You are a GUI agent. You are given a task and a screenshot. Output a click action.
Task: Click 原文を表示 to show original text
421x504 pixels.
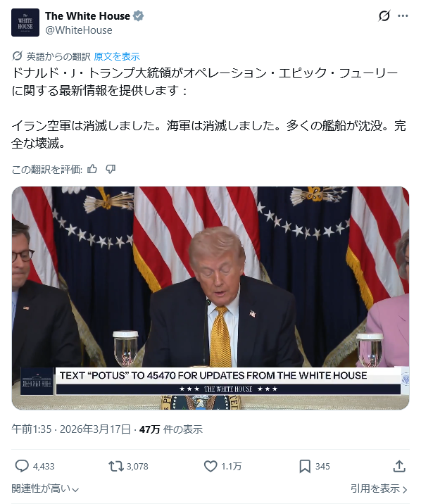(x=117, y=56)
